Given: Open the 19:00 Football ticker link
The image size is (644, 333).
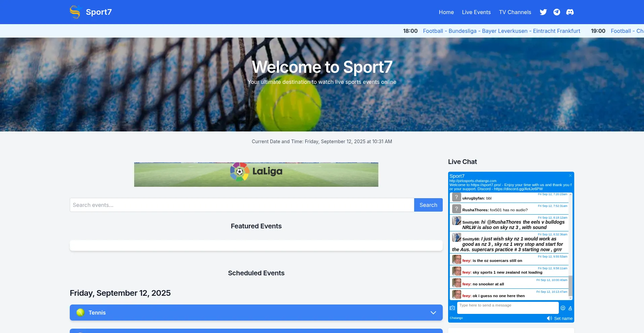Looking at the screenshot, I should pyautogui.click(x=627, y=31).
